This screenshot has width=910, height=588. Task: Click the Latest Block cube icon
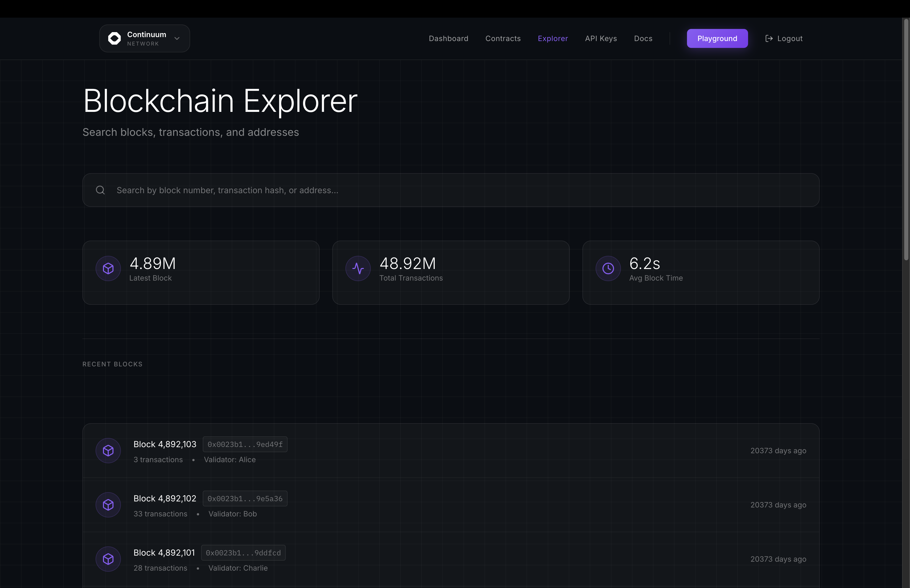(108, 268)
